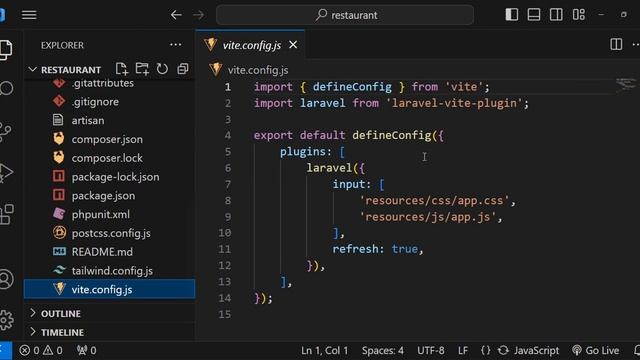Close the vite.config.js tab
The height and width of the screenshot is (360, 640).
pos(293,45)
